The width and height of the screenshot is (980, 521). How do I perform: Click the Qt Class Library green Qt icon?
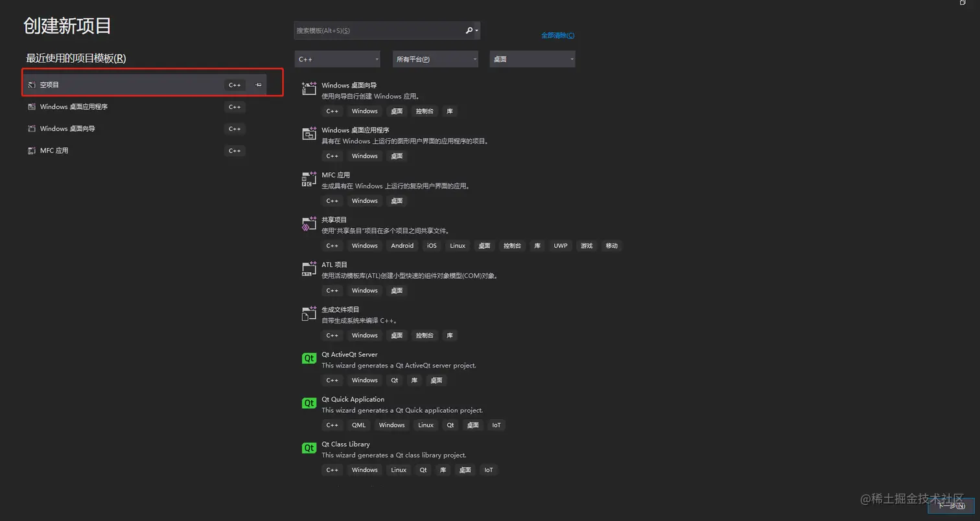pos(309,448)
